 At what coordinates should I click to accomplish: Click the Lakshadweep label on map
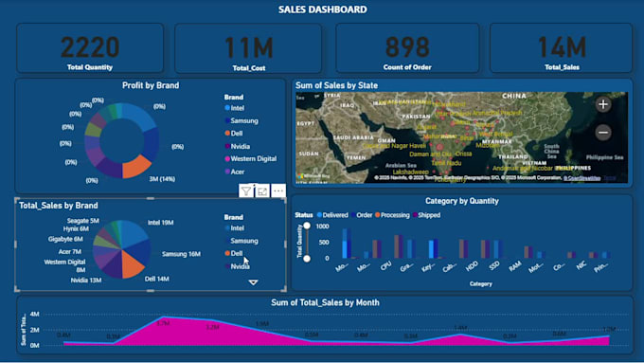(411, 172)
